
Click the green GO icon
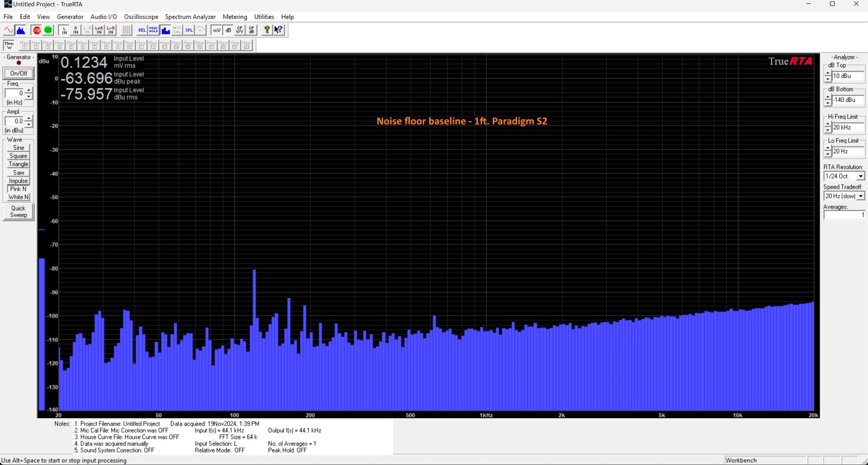(x=48, y=30)
